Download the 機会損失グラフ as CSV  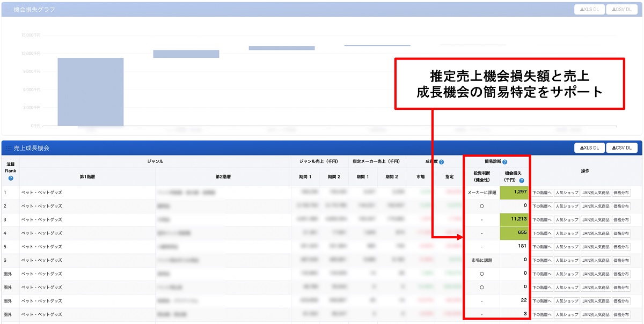621,10
